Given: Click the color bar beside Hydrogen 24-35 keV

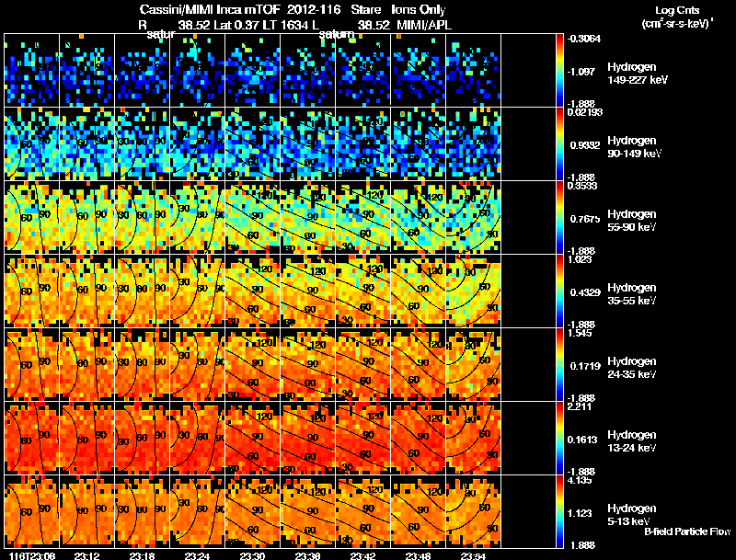Looking at the screenshot, I should [x=559, y=364].
